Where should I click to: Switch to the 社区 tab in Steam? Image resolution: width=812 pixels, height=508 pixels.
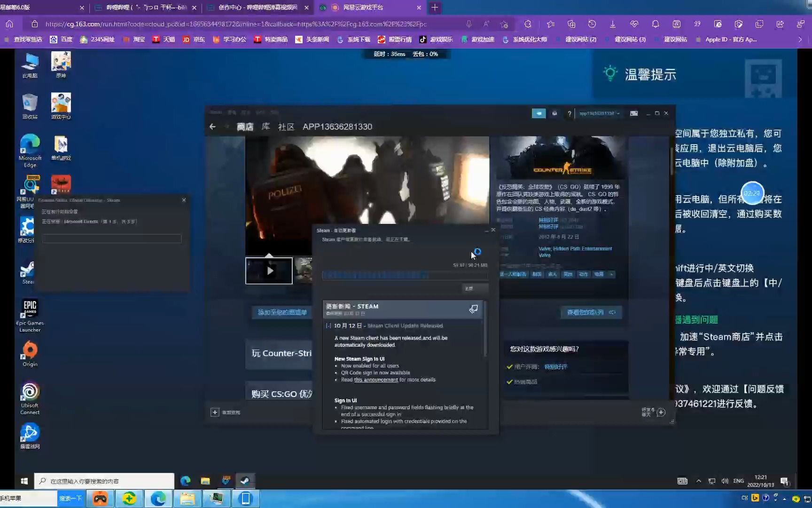click(x=286, y=127)
